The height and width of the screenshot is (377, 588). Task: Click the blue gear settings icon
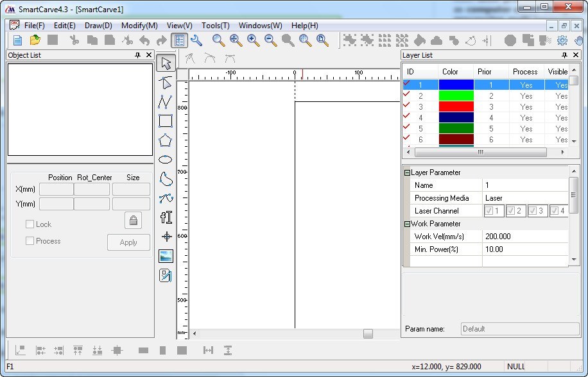point(562,40)
